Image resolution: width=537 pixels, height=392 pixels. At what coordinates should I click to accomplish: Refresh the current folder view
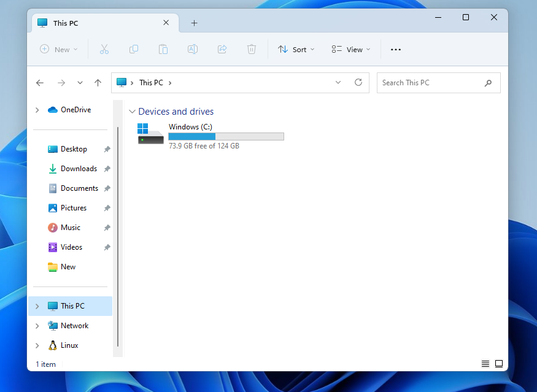tap(358, 83)
